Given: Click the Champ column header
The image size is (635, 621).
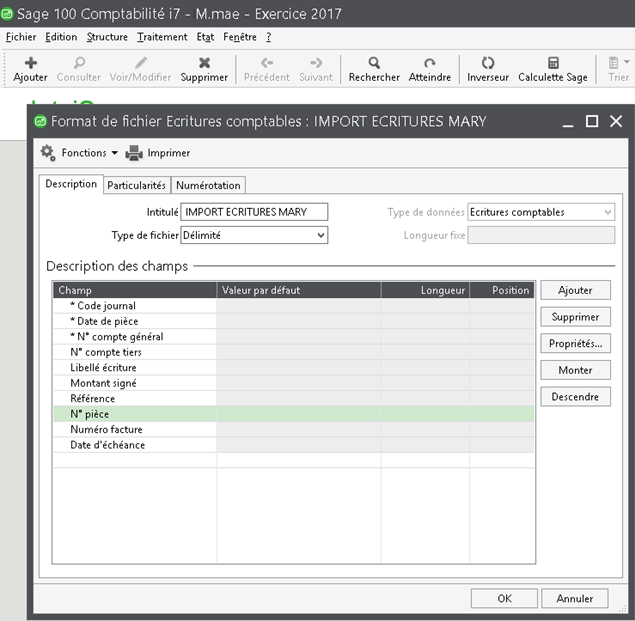Looking at the screenshot, I should pyautogui.click(x=135, y=290).
